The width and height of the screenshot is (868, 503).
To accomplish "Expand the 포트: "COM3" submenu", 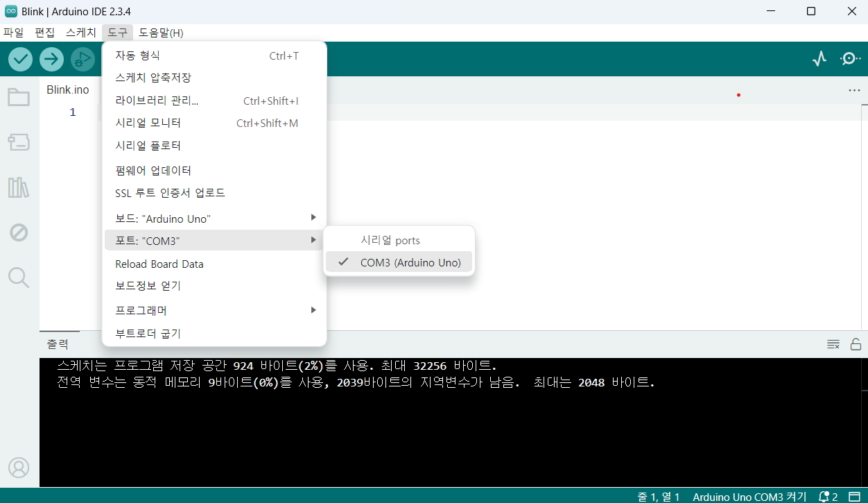I will [214, 241].
